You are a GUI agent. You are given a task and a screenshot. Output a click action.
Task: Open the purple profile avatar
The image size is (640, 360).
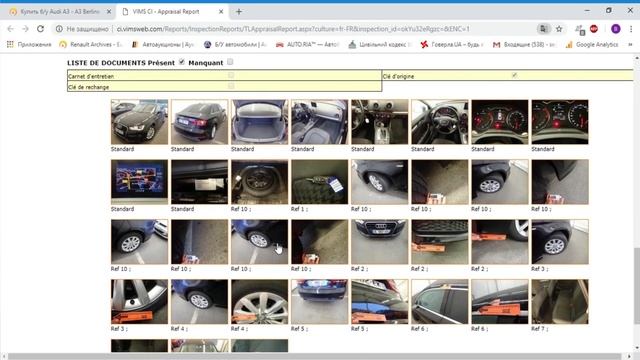point(616,29)
